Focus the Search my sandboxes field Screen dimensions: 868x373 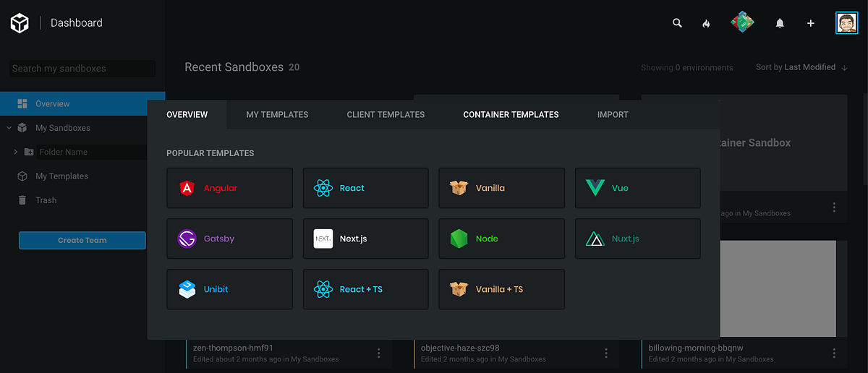(82, 69)
